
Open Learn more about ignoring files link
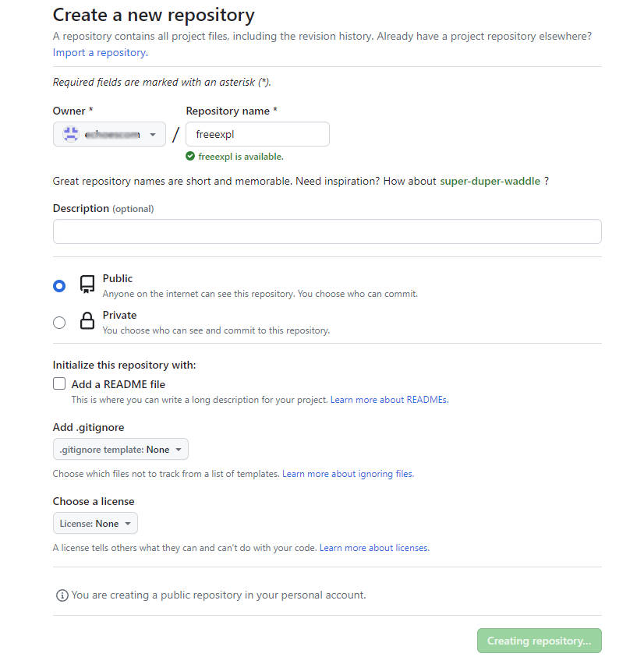click(348, 474)
